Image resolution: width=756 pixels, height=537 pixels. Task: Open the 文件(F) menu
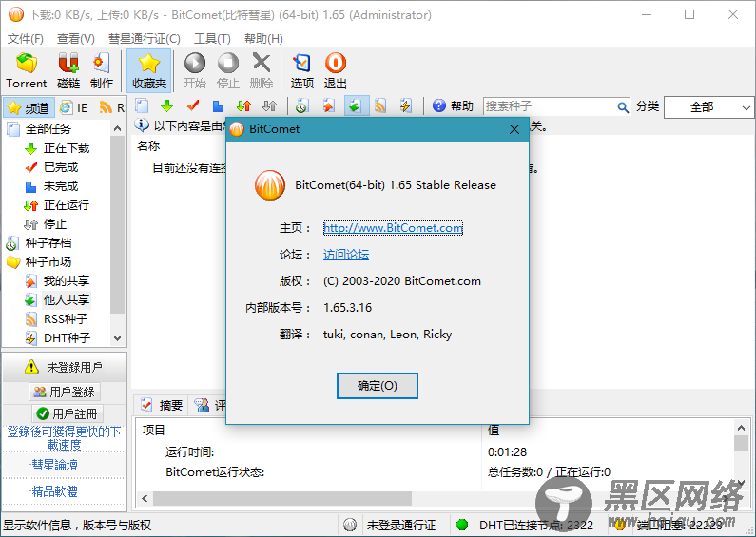[x=25, y=39]
